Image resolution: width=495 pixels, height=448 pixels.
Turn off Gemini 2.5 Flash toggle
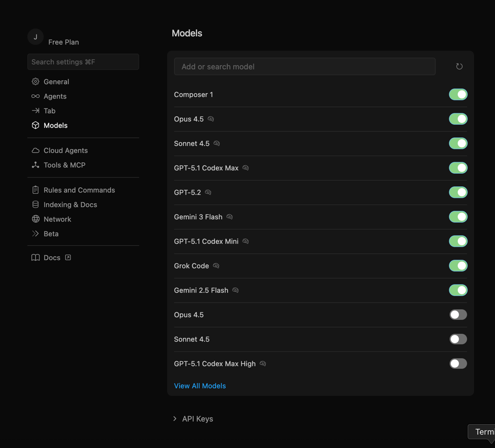coord(458,290)
